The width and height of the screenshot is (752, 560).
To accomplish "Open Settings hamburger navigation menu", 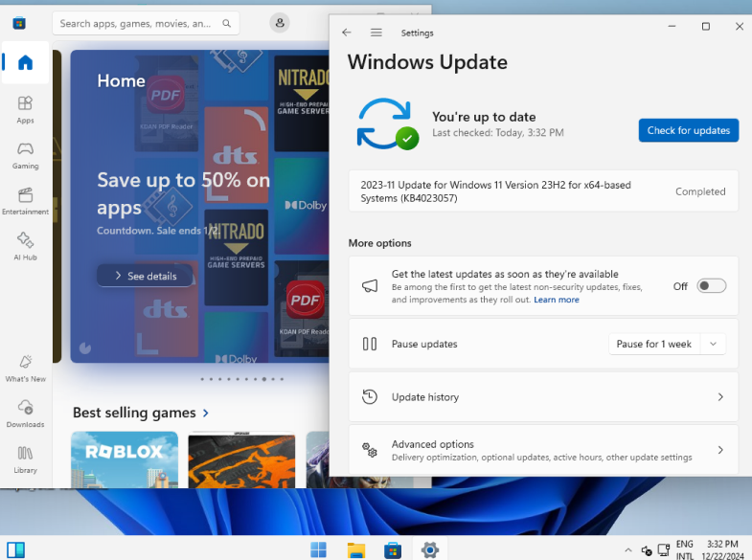I will 376,33.
